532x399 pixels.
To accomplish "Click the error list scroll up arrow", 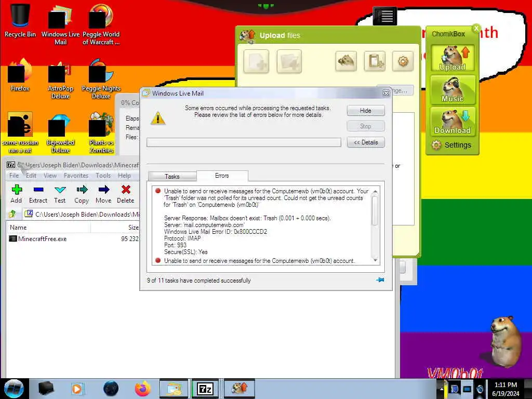I will click(x=375, y=192).
